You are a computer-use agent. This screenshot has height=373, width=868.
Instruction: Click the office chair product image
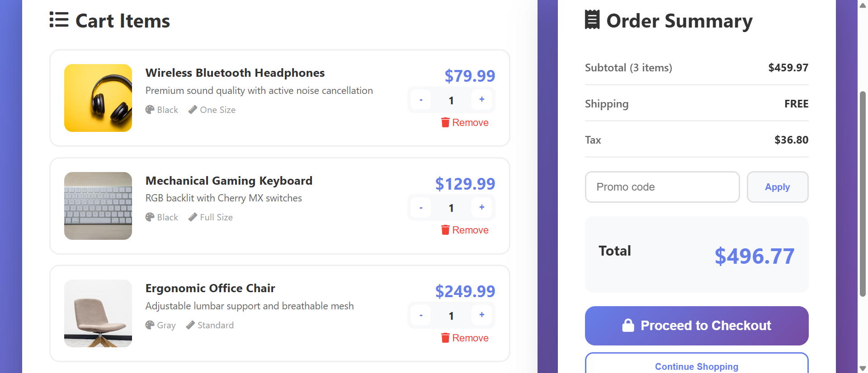[98, 313]
